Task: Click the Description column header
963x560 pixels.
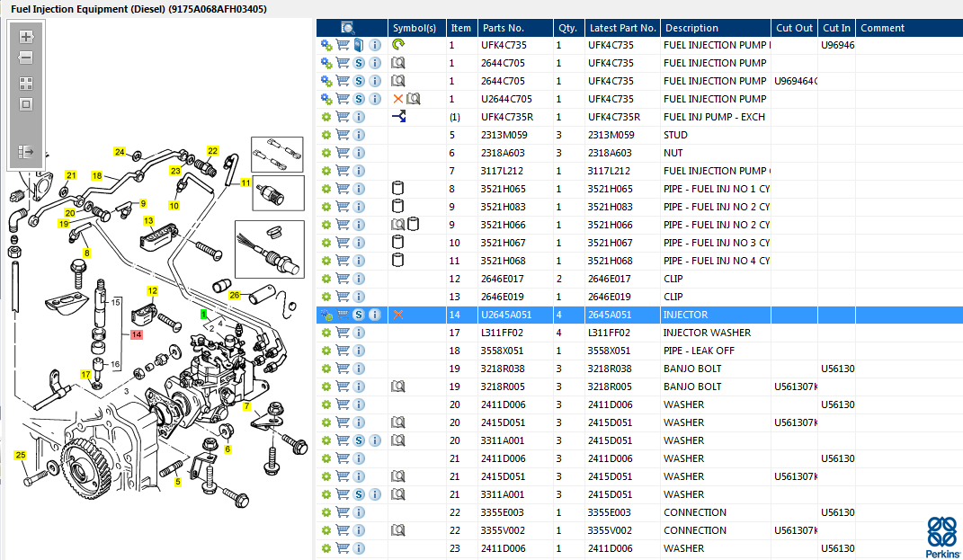Action: click(716, 28)
